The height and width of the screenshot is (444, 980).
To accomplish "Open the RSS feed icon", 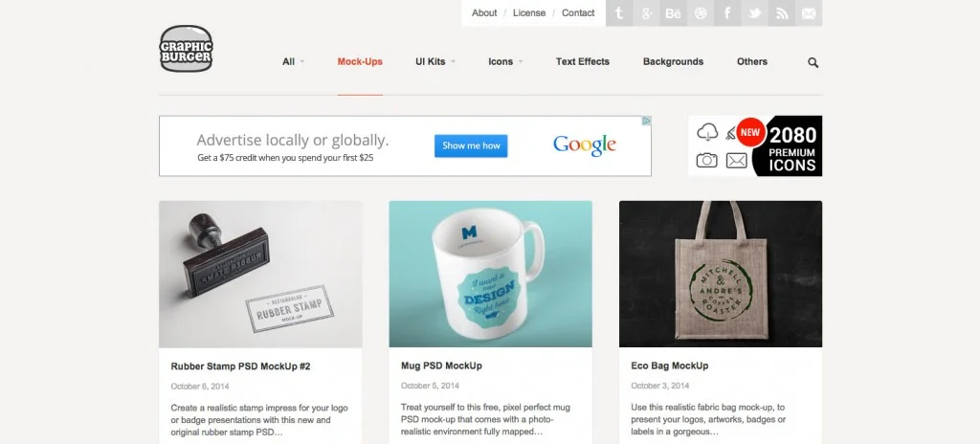I will (782, 13).
